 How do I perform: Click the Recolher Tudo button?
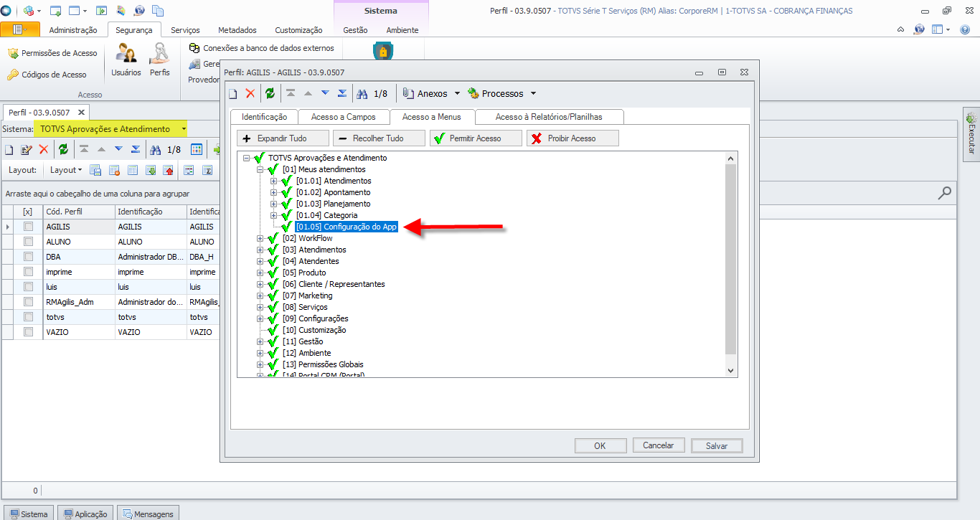pos(379,138)
